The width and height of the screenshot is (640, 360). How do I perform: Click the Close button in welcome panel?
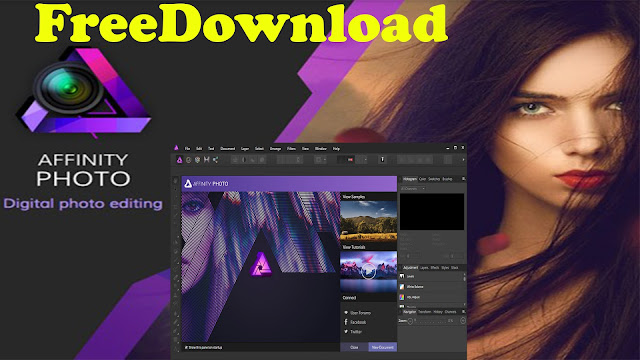point(354,347)
